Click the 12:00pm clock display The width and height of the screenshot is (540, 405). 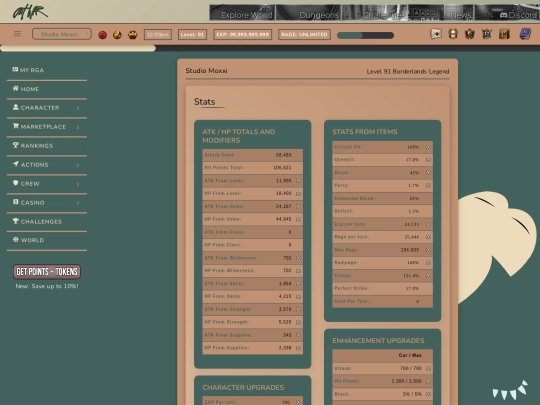158,34
